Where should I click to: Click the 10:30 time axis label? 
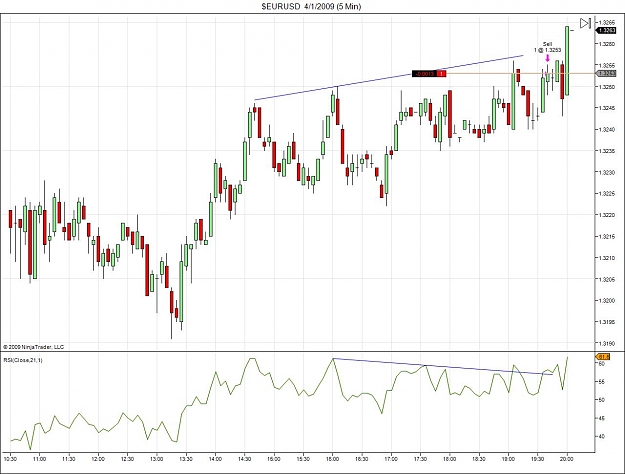(x=10, y=459)
